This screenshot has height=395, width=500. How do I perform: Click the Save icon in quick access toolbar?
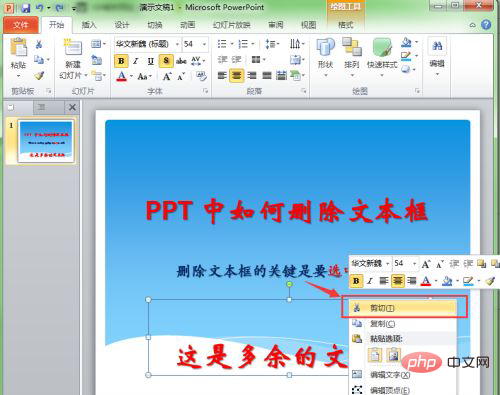(26, 8)
